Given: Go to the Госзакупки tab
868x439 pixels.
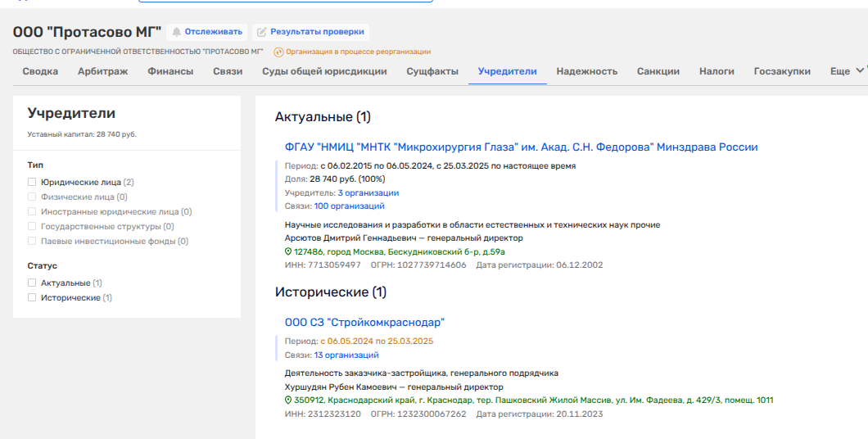Looking at the screenshot, I should tap(782, 71).
